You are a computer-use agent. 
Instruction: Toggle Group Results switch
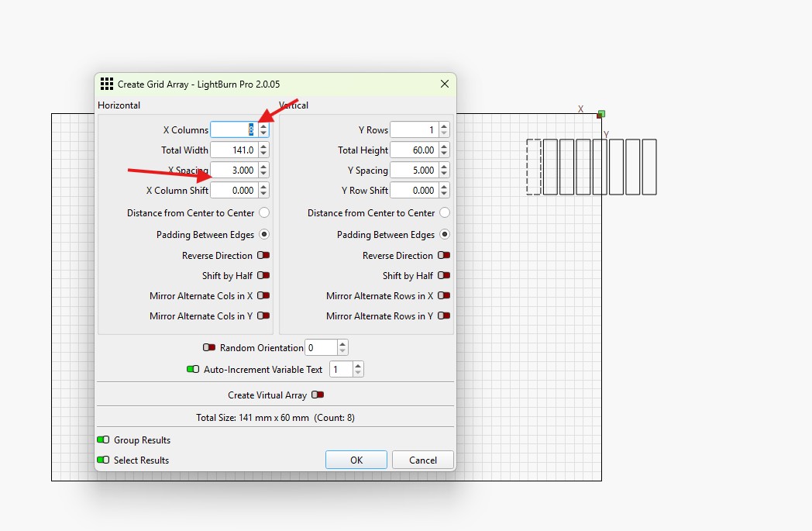103,440
